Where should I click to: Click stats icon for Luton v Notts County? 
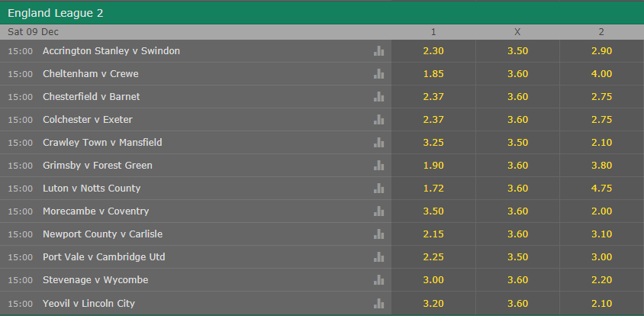tap(378, 189)
